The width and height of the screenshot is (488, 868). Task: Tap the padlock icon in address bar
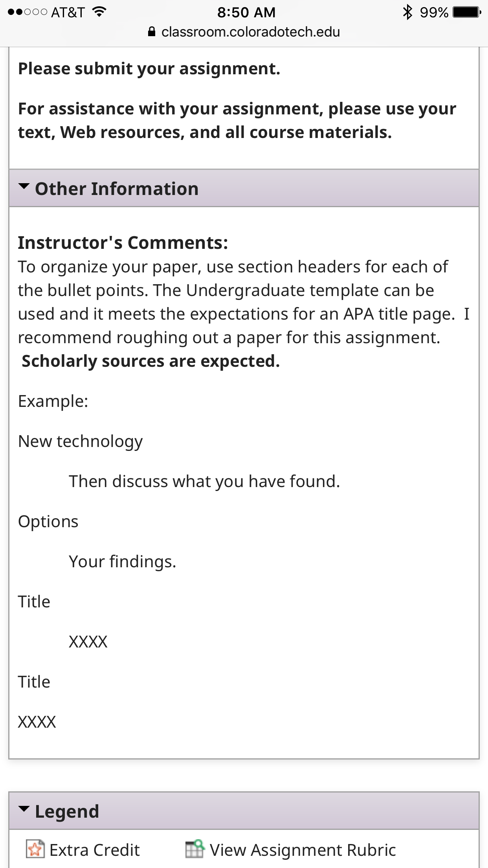click(152, 32)
